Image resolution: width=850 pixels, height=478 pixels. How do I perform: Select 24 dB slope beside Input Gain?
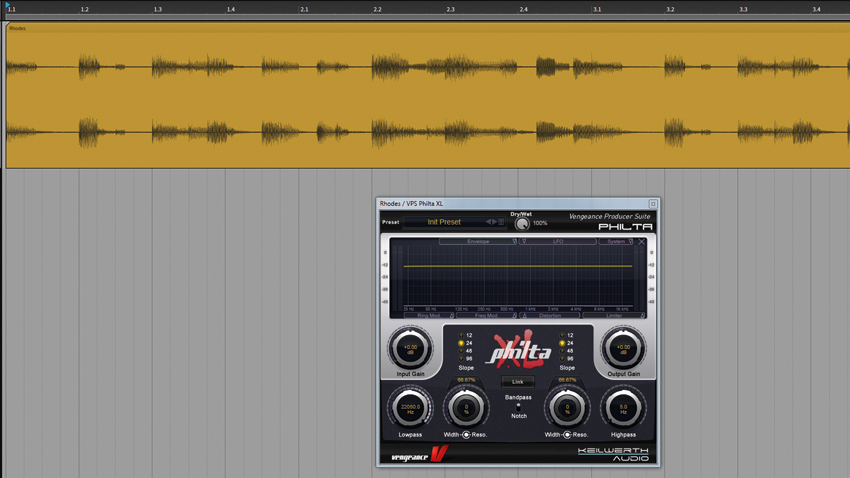(461, 343)
